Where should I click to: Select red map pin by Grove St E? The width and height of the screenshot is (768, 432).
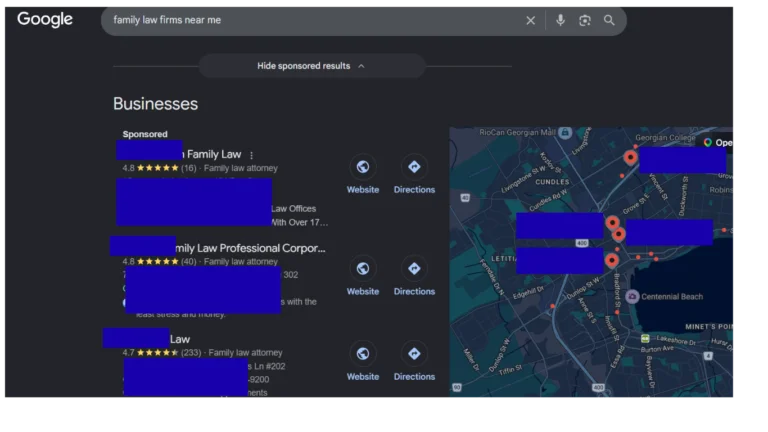click(612, 223)
